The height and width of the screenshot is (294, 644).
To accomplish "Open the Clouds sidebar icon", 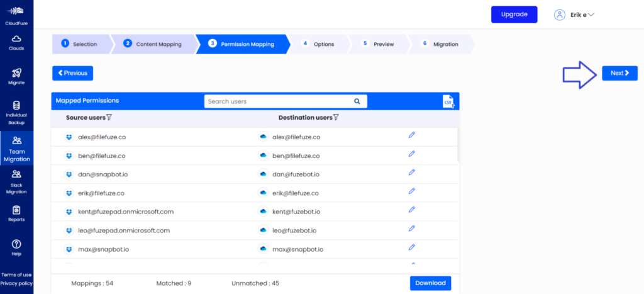I will [16, 40].
